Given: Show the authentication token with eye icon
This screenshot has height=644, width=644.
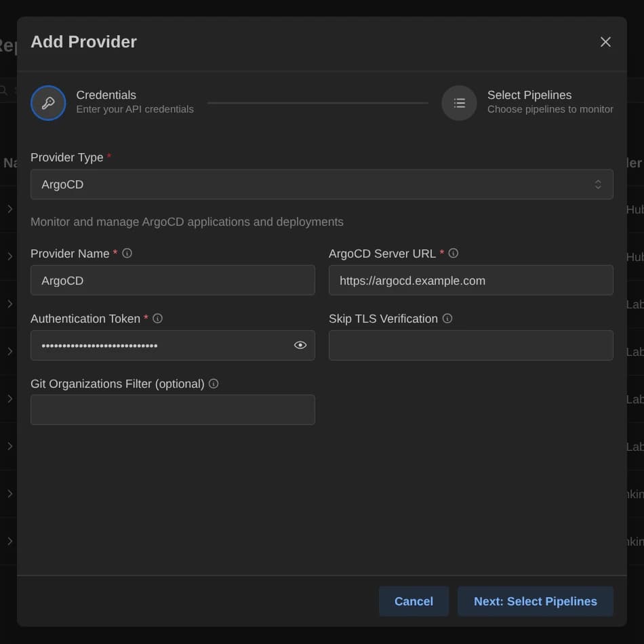Looking at the screenshot, I should 300,345.
